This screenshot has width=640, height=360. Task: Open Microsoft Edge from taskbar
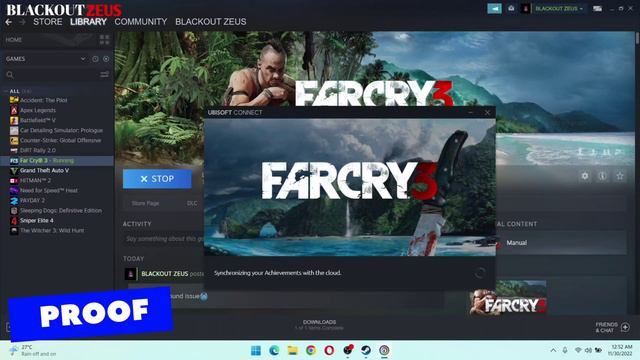click(x=274, y=350)
